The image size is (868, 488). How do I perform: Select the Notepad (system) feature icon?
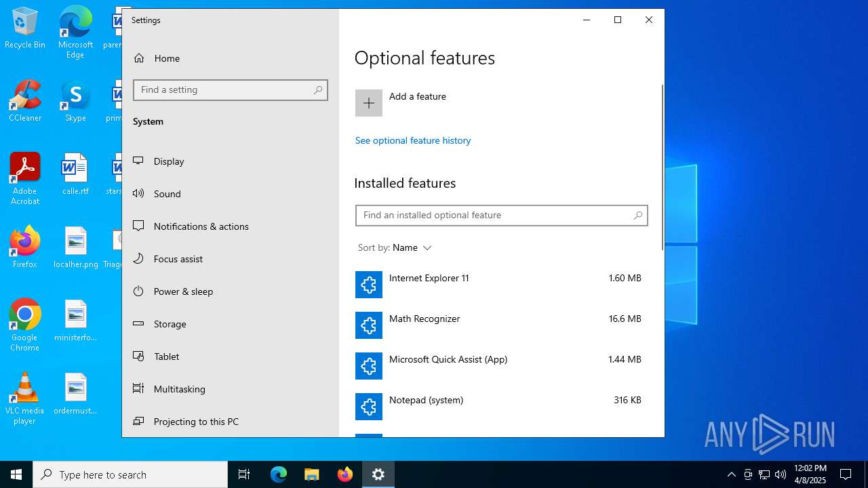point(369,407)
